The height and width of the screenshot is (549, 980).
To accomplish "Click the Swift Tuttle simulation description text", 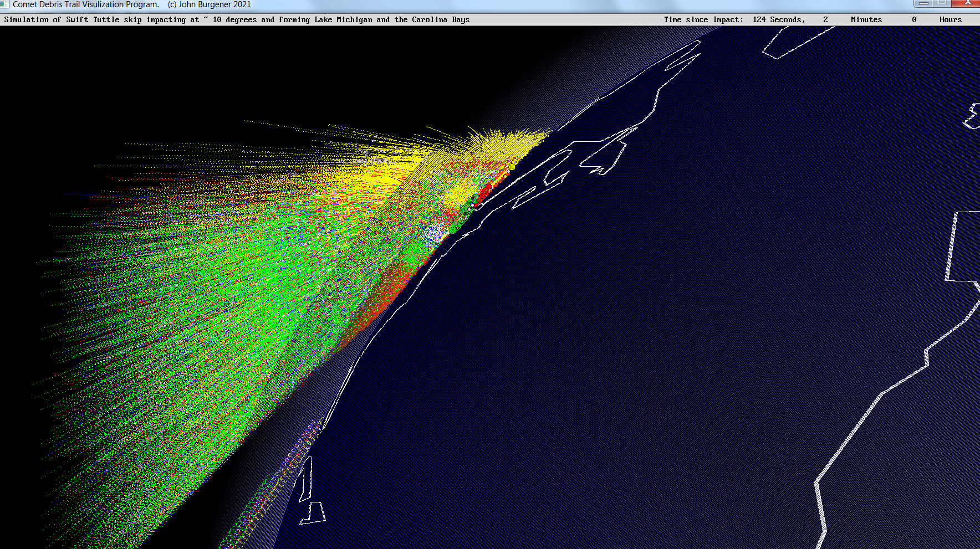I will pos(237,19).
